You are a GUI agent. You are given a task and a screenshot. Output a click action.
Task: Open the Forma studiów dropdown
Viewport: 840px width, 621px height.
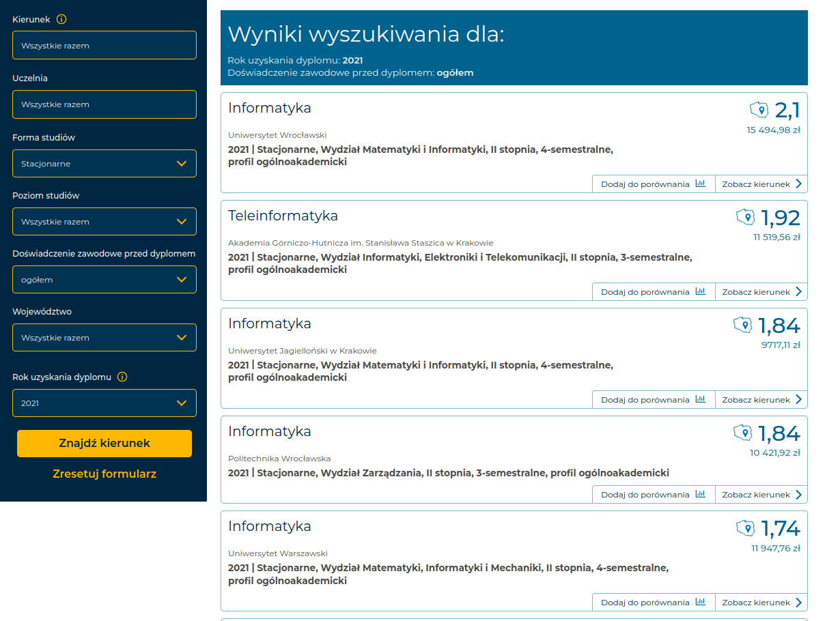pos(104,164)
